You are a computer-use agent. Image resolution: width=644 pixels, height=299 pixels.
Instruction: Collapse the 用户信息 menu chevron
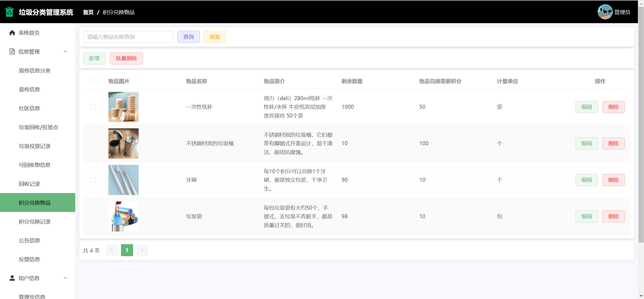[x=65, y=278]
